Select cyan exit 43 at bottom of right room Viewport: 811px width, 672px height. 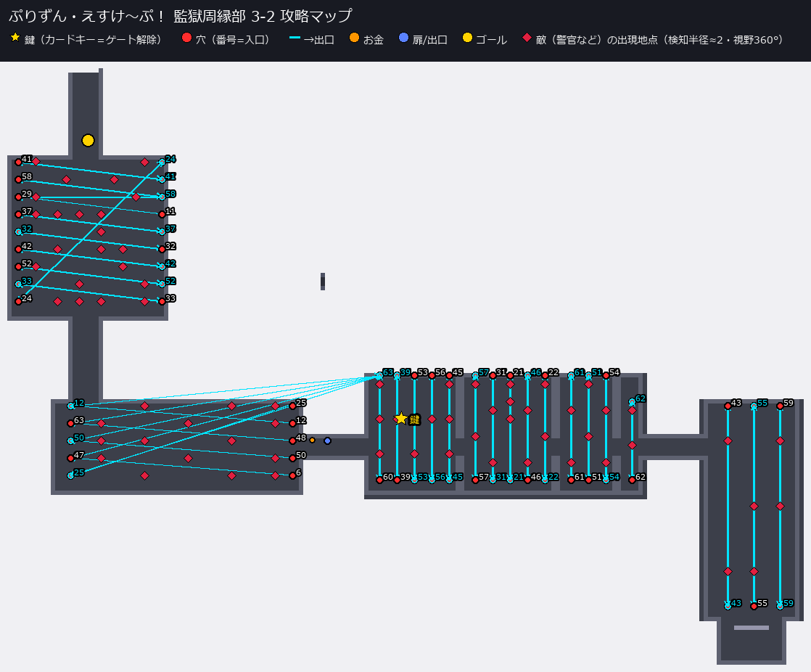[728, 606]
